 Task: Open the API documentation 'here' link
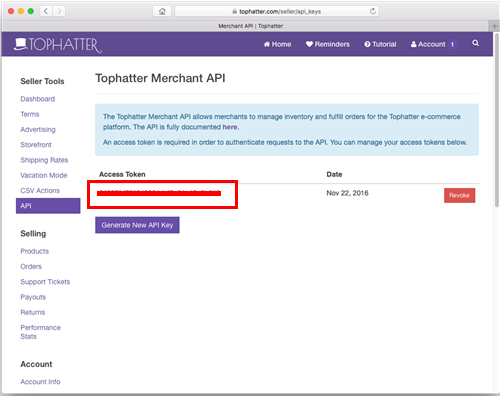(230, 127)
